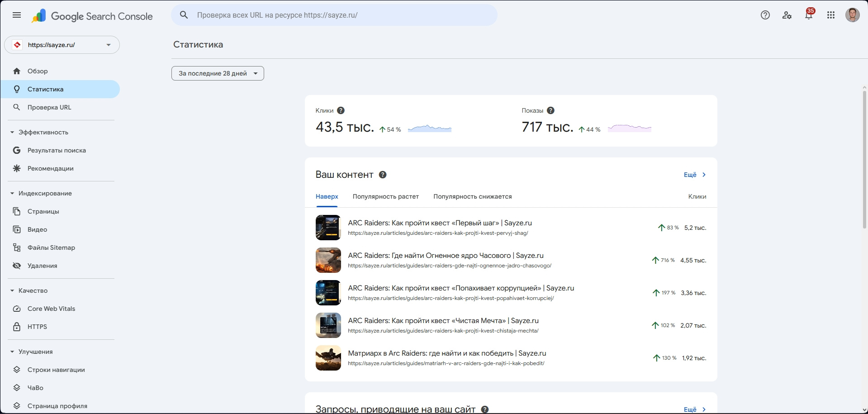The width and height of the screenshot is (868, 414).
Task: Switch to the Наверх tab
Action: [x=327, y=197]
